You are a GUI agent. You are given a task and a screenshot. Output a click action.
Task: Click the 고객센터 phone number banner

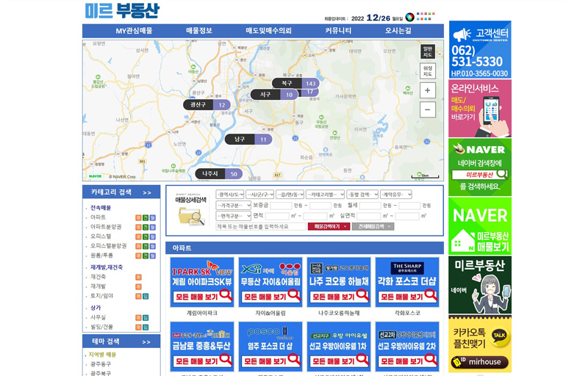pos(480,49)
